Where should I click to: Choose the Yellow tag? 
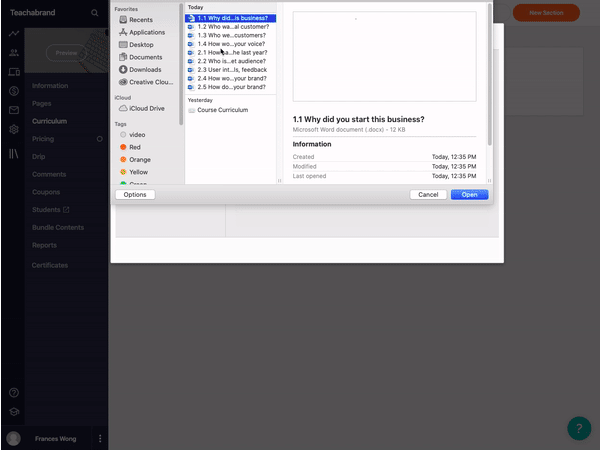(134, 172)
